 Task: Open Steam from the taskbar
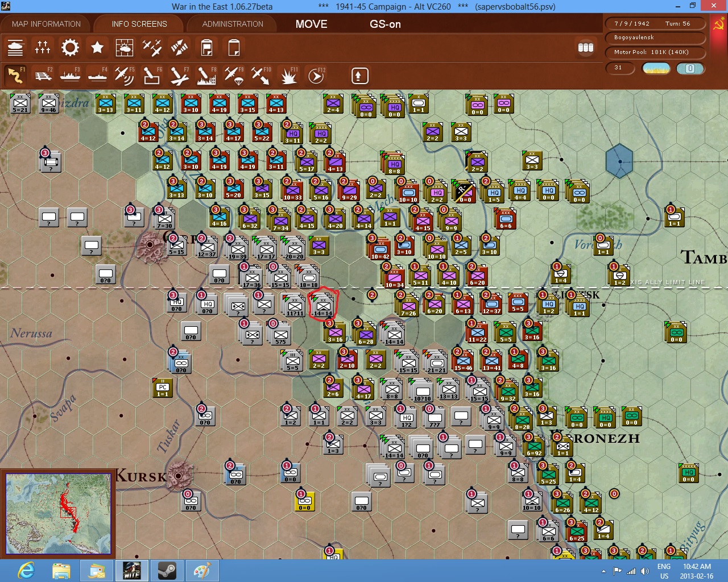coord(167,571)
